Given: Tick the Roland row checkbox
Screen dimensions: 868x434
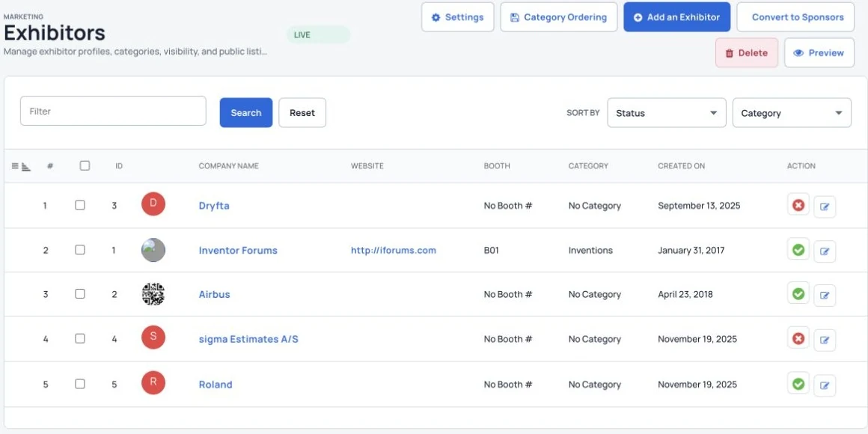Looking at the screenshot, I should point(80,384).
